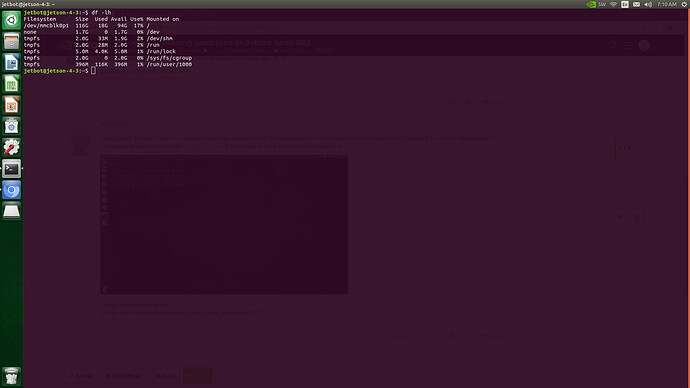The image size is (690, 388).
Task: Open the sound volume indicator
Action: click(648, 4)
